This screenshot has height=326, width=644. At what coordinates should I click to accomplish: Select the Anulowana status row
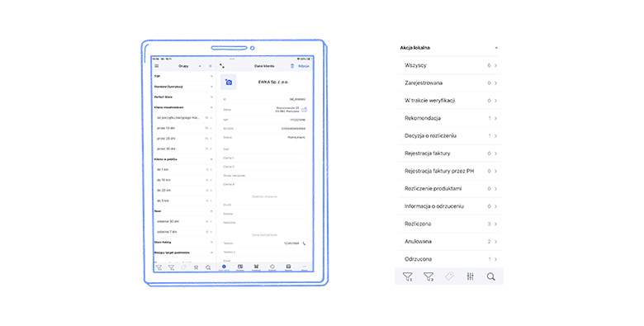(x=449, y=242)
